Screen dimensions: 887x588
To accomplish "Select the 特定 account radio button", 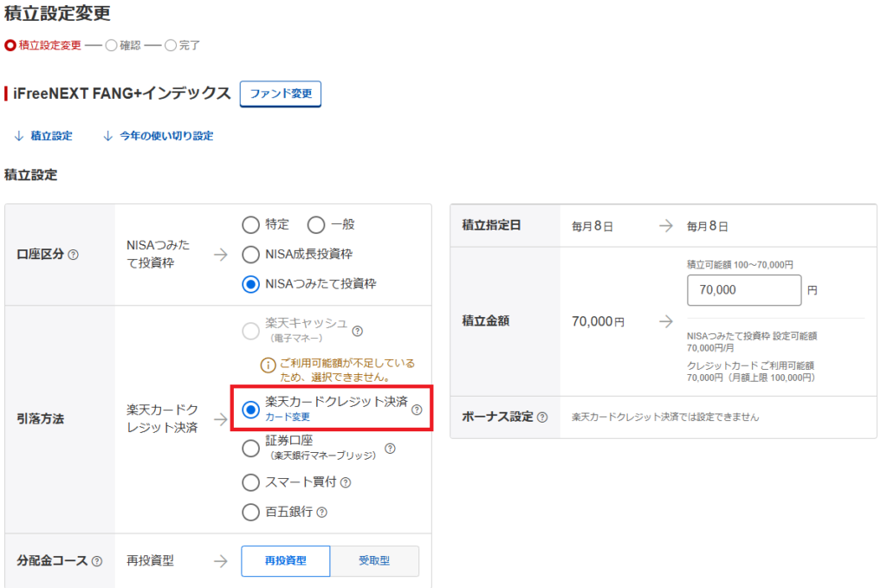I will (x=250, y=225).
